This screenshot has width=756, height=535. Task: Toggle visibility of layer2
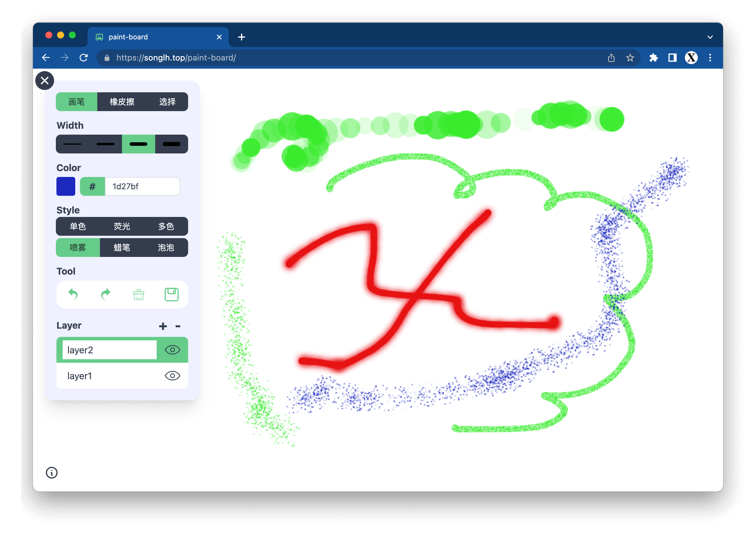click(172, 350)
